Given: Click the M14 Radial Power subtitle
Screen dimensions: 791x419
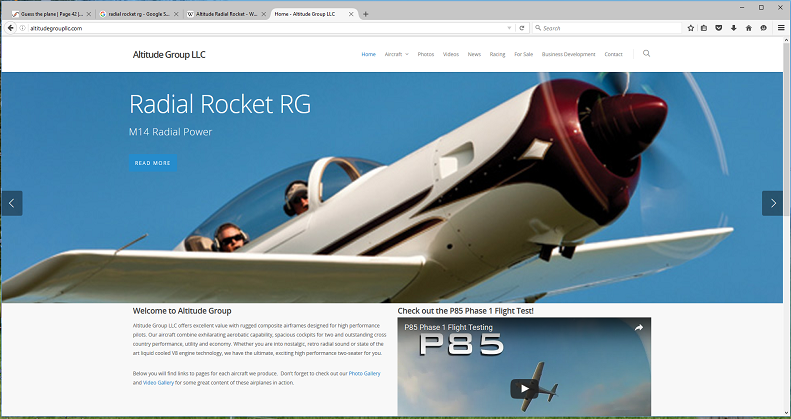Looking at the screenshot, I should pos(171,132).
